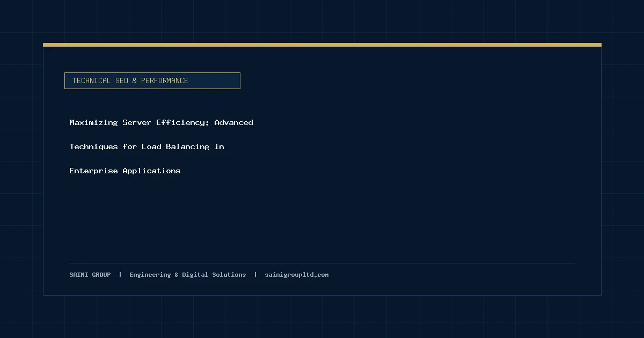Screen dimensions: 644x338
Task: Click the "TECHNICAL SEO & PERFORMANCE" category label
Action: (152, 80)
